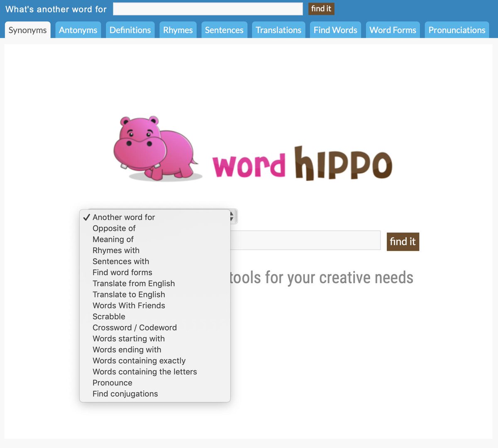Choose Opposite of from the list
Screen dimensions: 498x448
point(155,228)
